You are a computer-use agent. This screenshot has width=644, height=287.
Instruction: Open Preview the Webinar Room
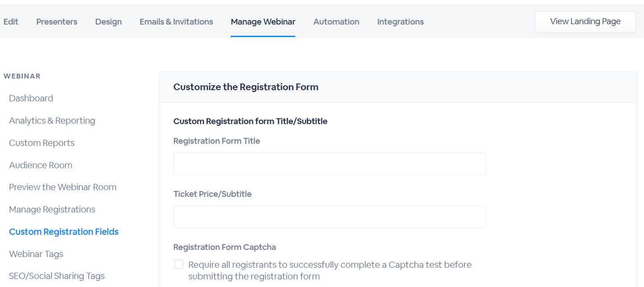(x=63, y=187)
